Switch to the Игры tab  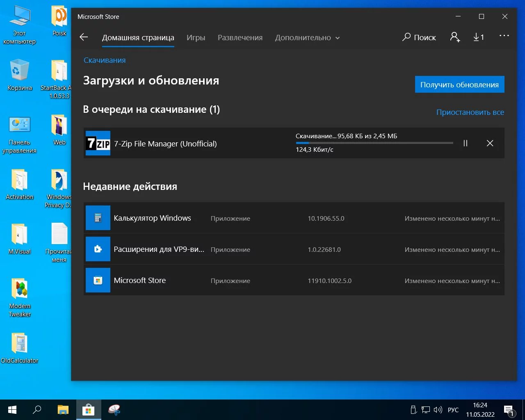click(x=196, y=38)
